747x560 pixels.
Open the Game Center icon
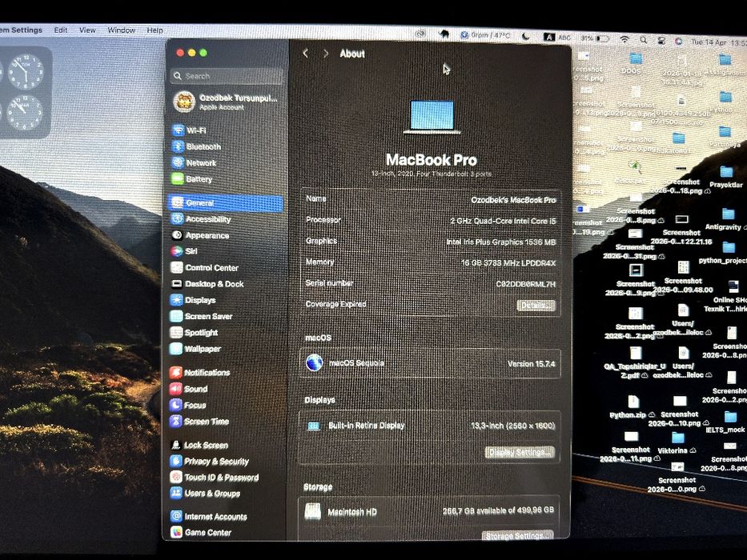point(176,532)
